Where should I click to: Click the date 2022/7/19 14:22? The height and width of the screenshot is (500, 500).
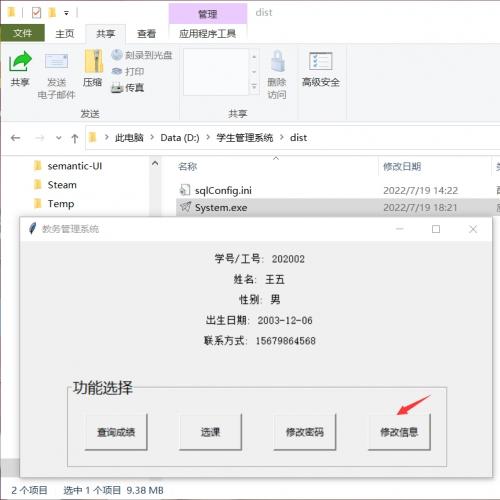point(420,190)
